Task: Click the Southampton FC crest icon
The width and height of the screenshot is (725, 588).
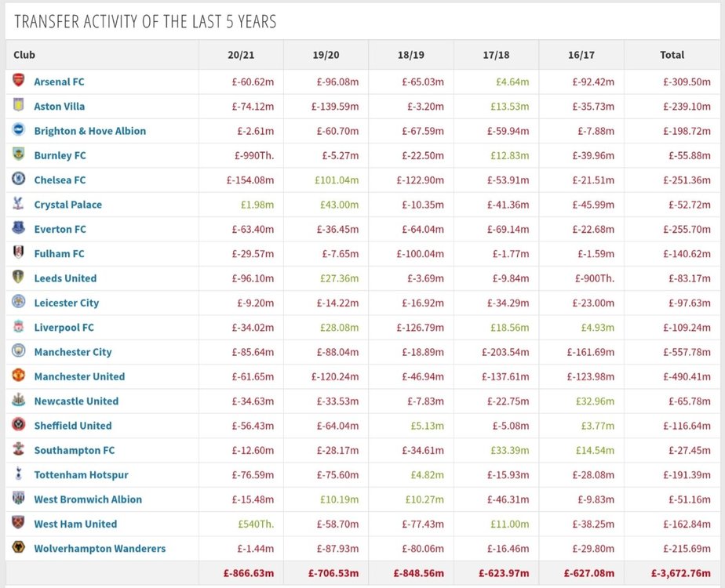Action: 19,448
